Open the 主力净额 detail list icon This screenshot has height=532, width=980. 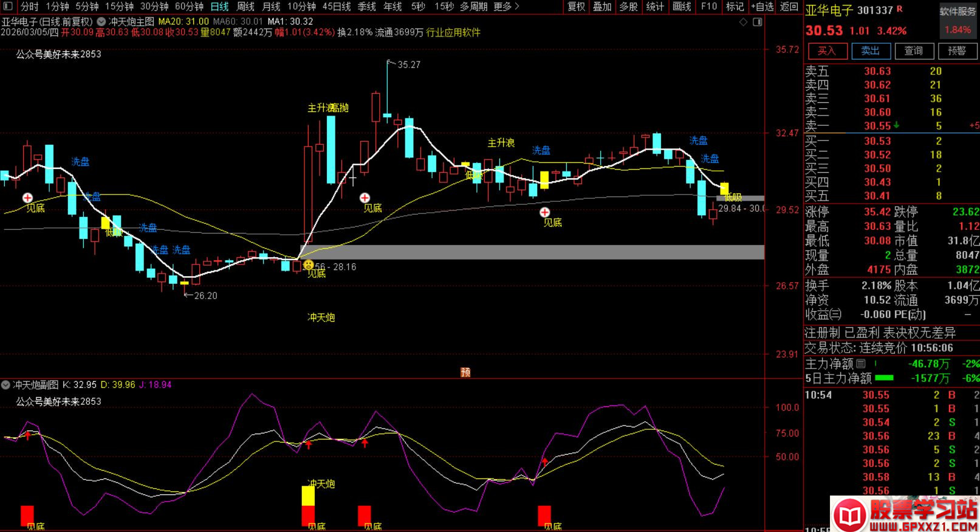coord(861,364)
